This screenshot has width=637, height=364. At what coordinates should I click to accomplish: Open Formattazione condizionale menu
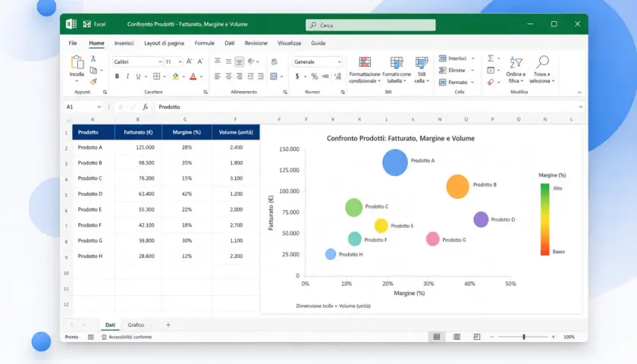coord(365,70)
